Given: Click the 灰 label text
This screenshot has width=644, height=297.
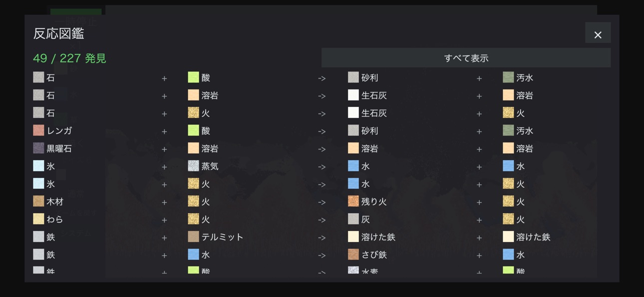Looking at the screenshot, I should [365, 219].
